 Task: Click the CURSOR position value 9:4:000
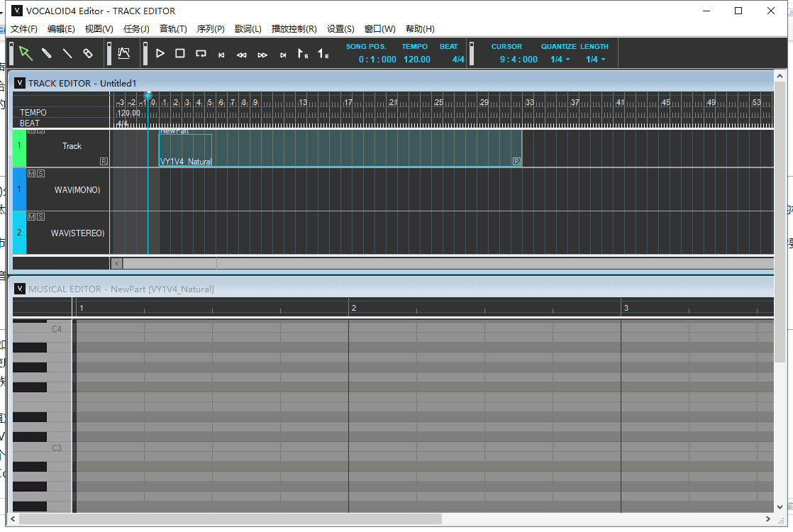518,59
